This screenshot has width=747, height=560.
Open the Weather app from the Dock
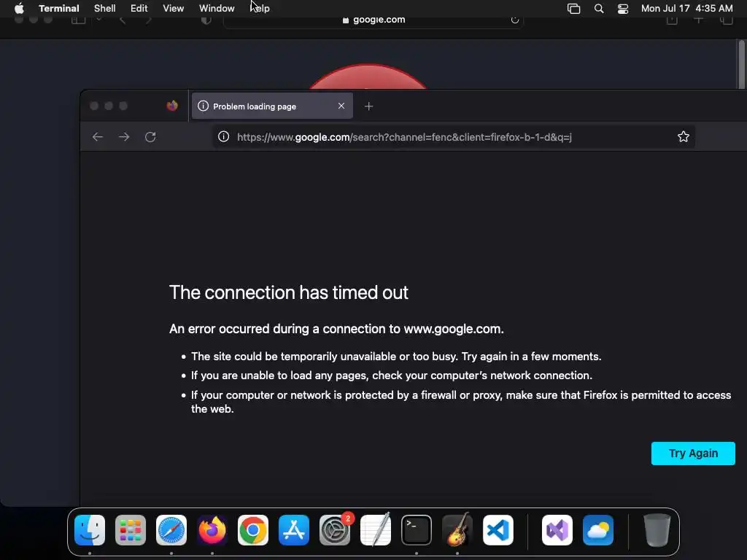coord(598,530)
